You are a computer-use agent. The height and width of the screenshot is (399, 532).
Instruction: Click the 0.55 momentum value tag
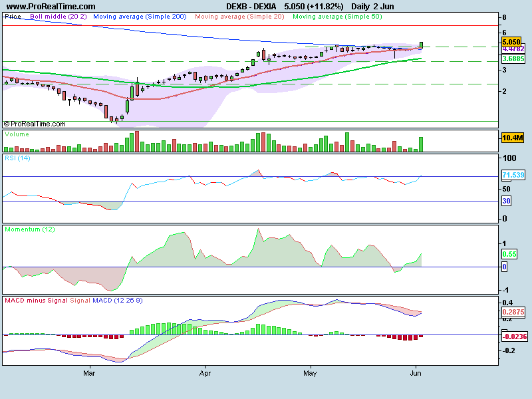[x=509, y=254]
